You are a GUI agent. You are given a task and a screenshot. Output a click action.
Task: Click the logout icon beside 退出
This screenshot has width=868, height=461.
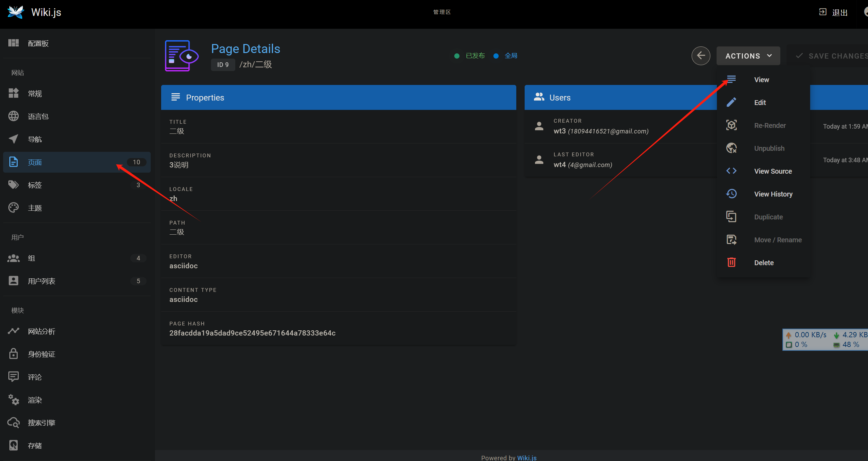tap(823, 12)
